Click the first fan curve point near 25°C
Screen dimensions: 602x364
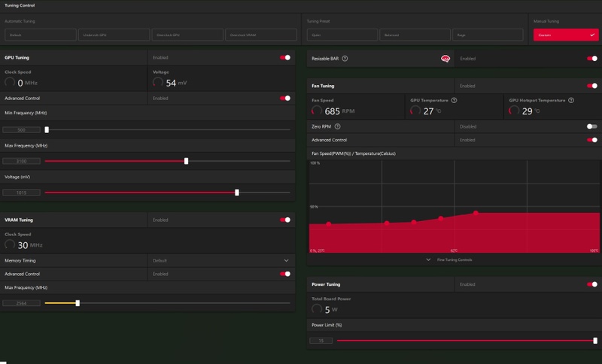click(x=329, y=224)
